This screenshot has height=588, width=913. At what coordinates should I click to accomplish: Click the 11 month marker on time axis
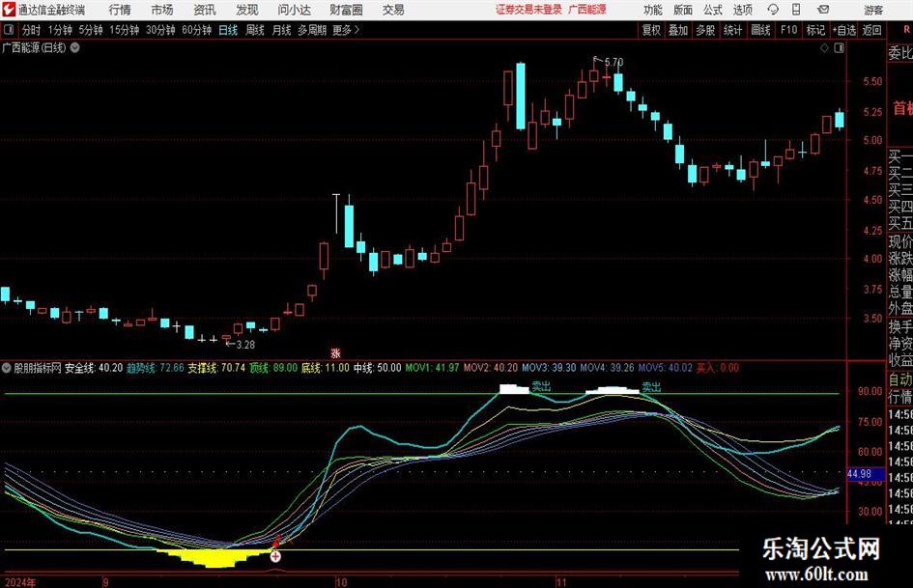pos(560,582)
